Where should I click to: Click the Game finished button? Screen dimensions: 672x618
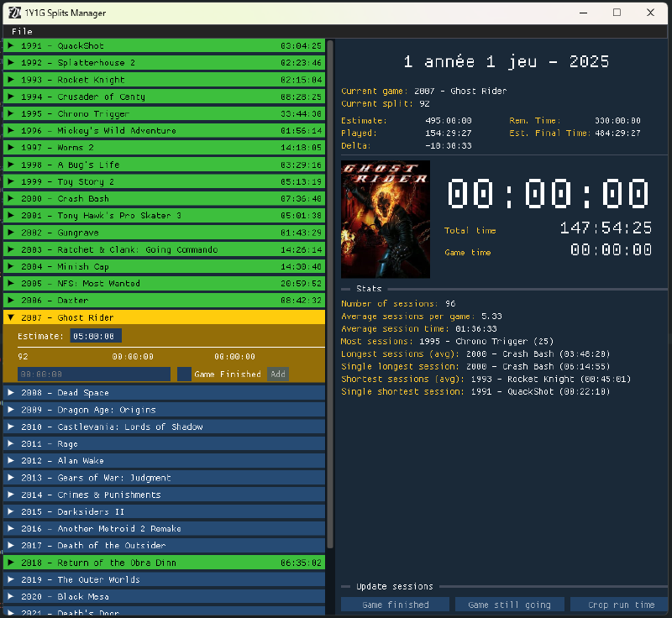point(395,605)
